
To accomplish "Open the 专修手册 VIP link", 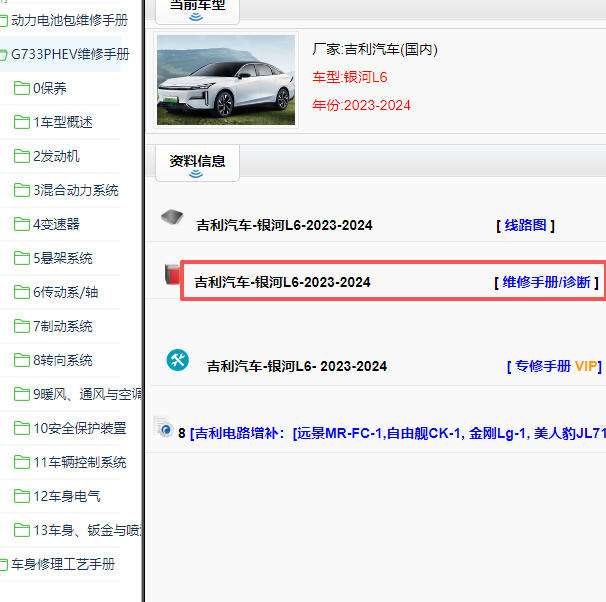I will tap(555, 366).
